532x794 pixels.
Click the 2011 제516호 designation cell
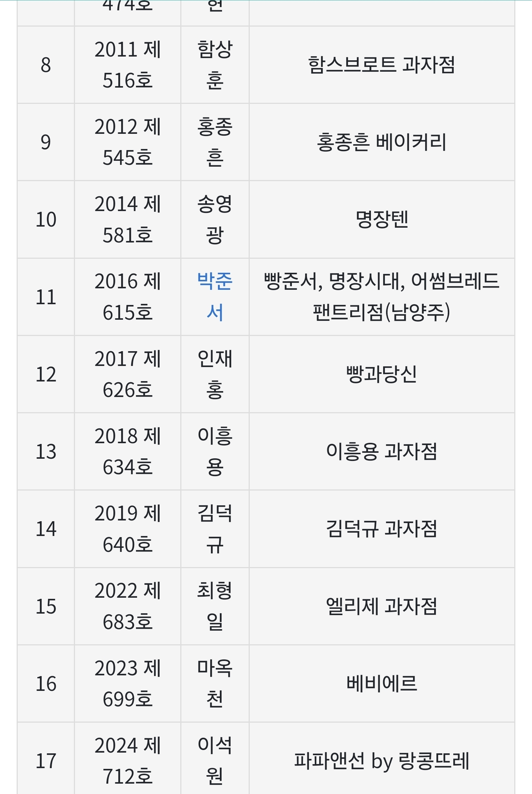point(127,65)
